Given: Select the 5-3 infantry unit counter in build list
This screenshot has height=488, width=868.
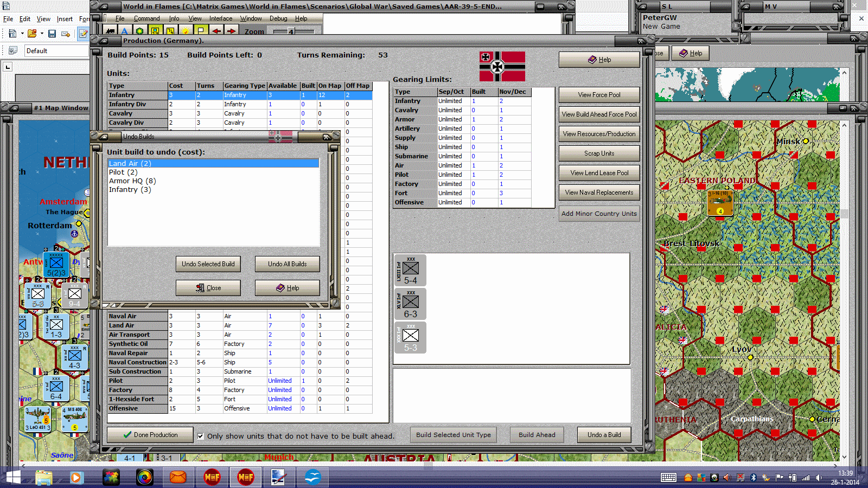Looking at the screenshot, I should 410,337.
